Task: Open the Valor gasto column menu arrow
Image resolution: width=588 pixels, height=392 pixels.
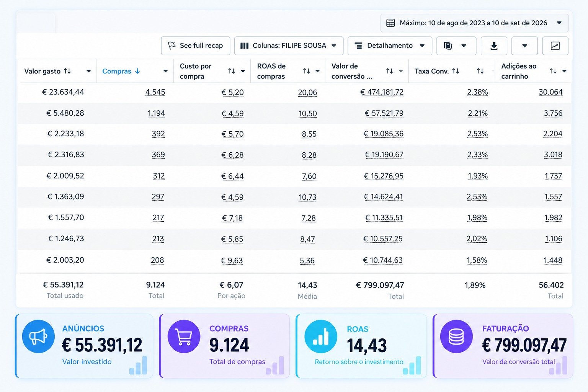Action: (x=89, y=71)
